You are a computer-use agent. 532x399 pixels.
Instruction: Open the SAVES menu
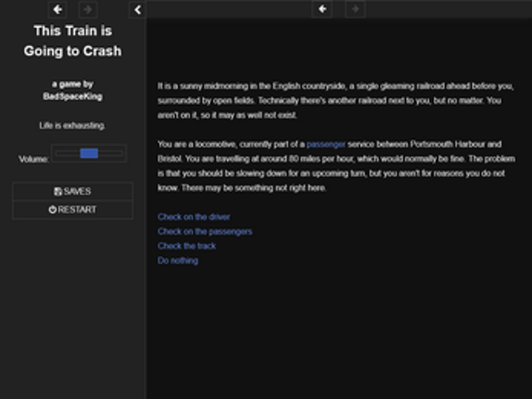click(x=72, y=191)
